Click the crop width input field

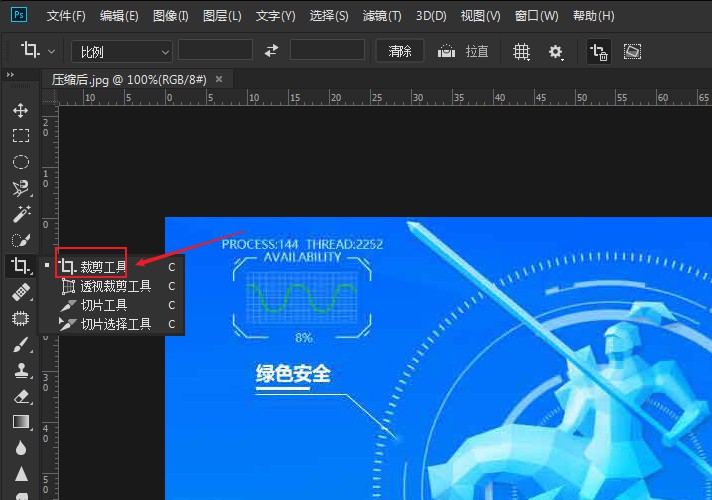215,50
